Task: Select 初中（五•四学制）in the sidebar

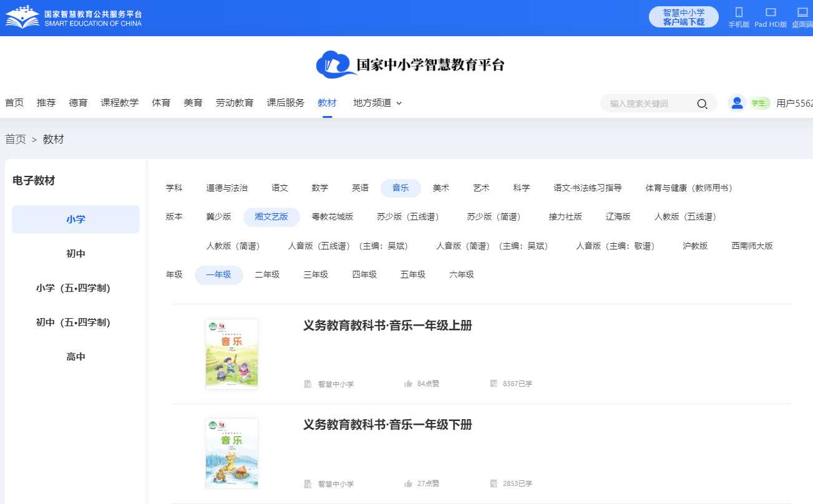Action: pos(75,322)
